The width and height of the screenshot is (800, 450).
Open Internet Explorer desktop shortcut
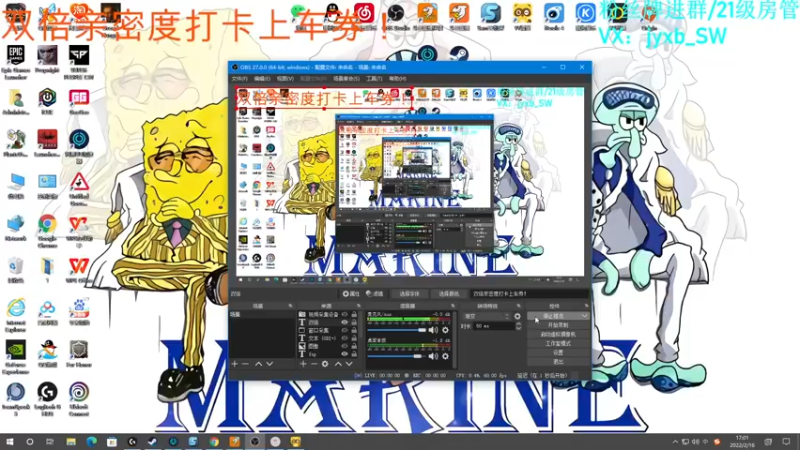15,315
